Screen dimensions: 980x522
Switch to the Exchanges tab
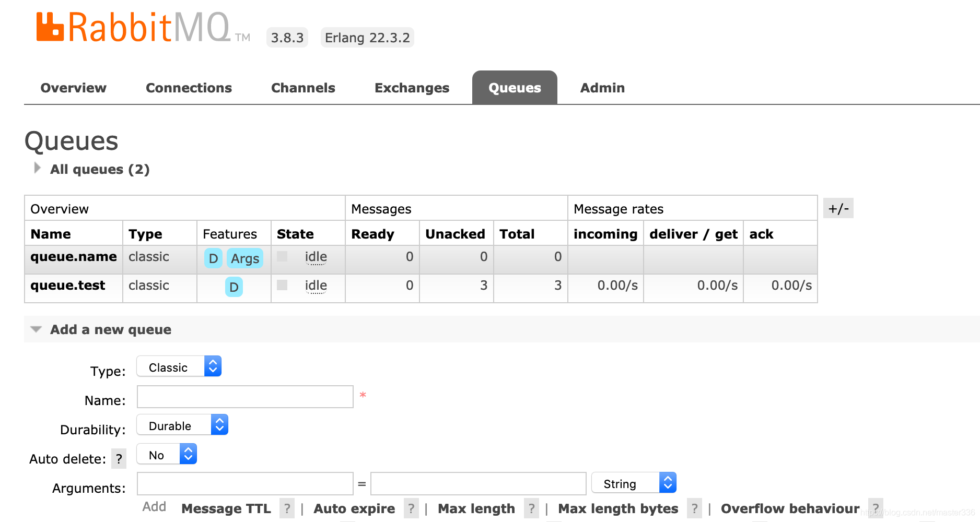(x=412, y=88)
